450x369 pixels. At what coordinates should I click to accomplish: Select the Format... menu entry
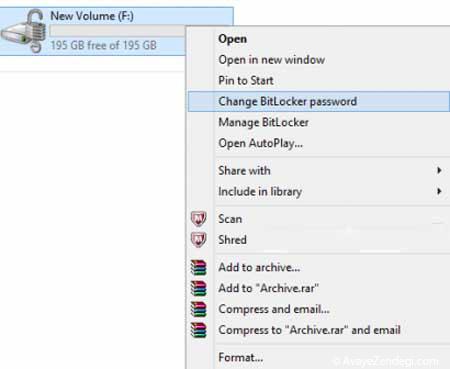(x=241, y=357)
